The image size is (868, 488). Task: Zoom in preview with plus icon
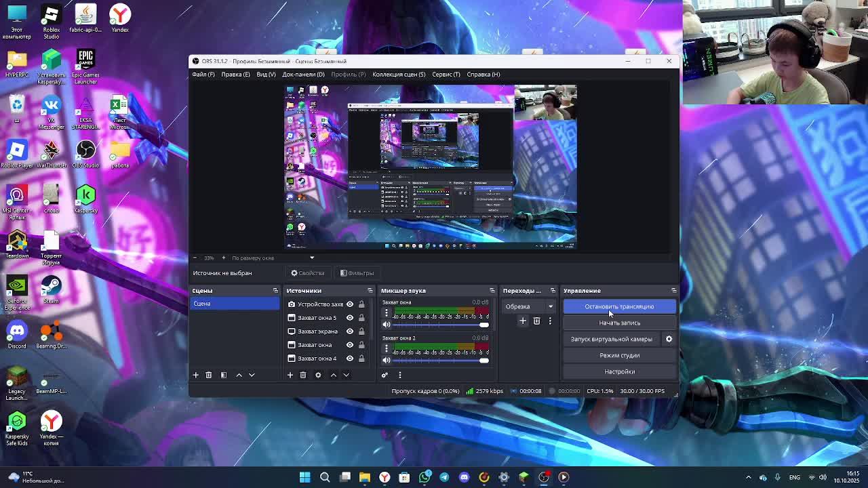point(223,258)
